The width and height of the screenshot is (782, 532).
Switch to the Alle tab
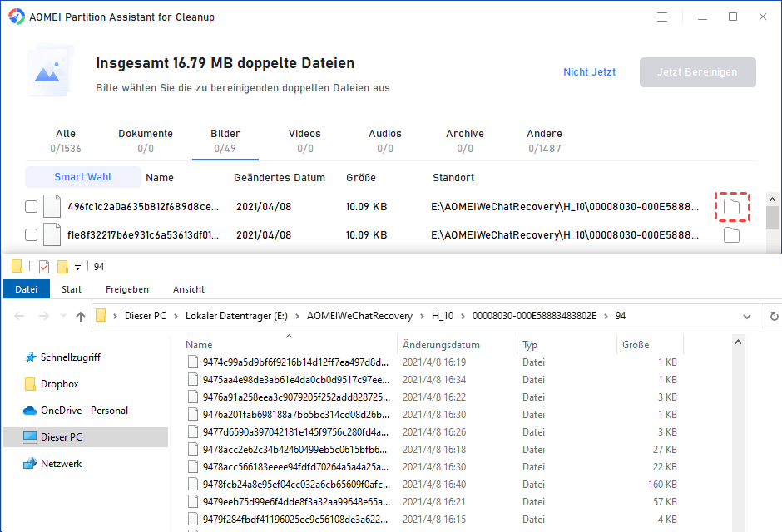click(66, 141)
